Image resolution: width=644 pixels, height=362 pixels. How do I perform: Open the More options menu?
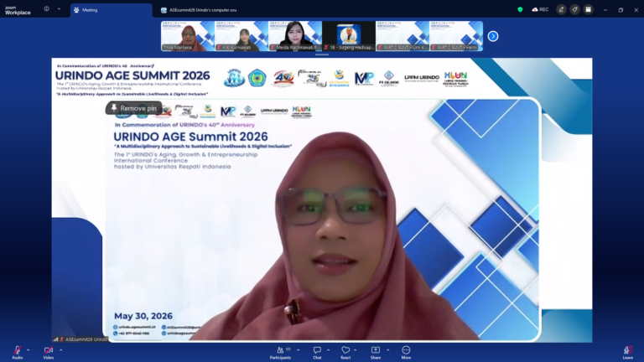[406, 352]
